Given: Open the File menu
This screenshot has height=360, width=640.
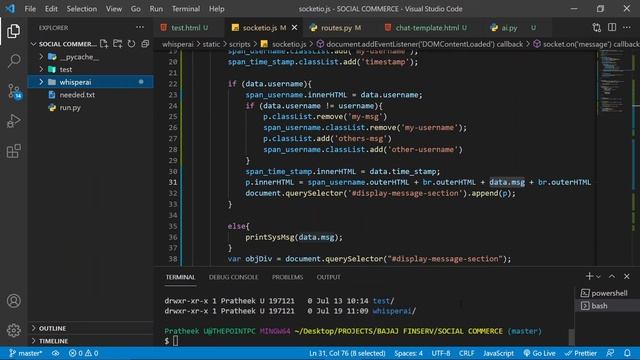Looking at the screenshot, I should tap(30, 9).
